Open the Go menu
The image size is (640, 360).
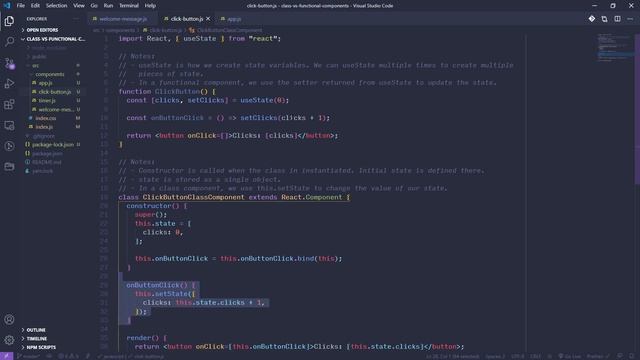tap(94, 6)
